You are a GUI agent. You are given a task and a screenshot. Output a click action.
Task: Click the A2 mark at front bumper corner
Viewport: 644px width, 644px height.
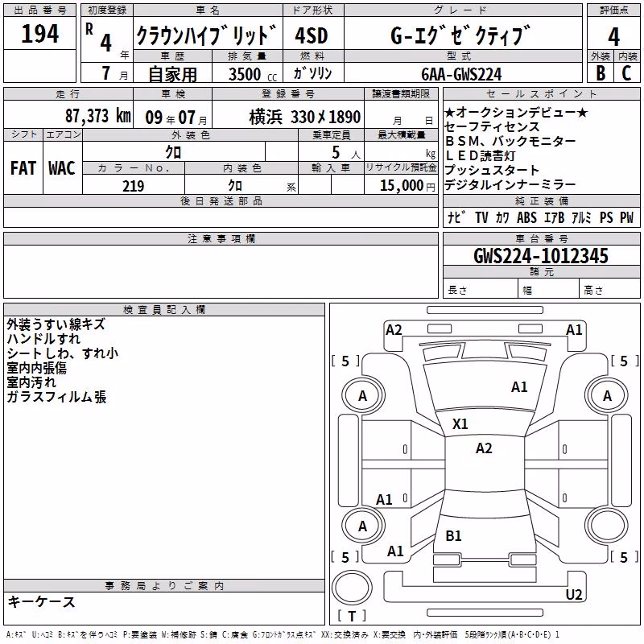coord(394,330)
